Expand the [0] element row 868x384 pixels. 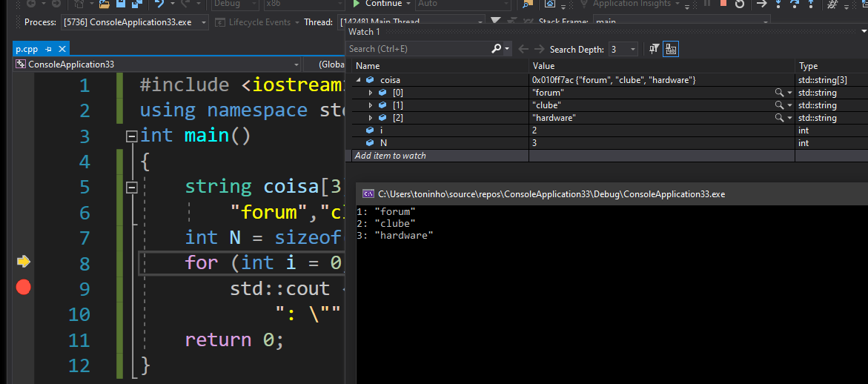pos(371,93)
